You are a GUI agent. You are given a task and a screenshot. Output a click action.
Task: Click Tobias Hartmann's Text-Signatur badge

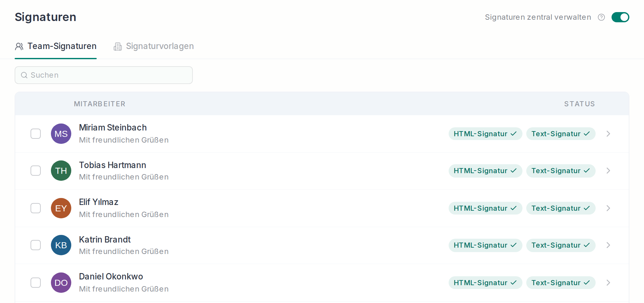(561, 171)
